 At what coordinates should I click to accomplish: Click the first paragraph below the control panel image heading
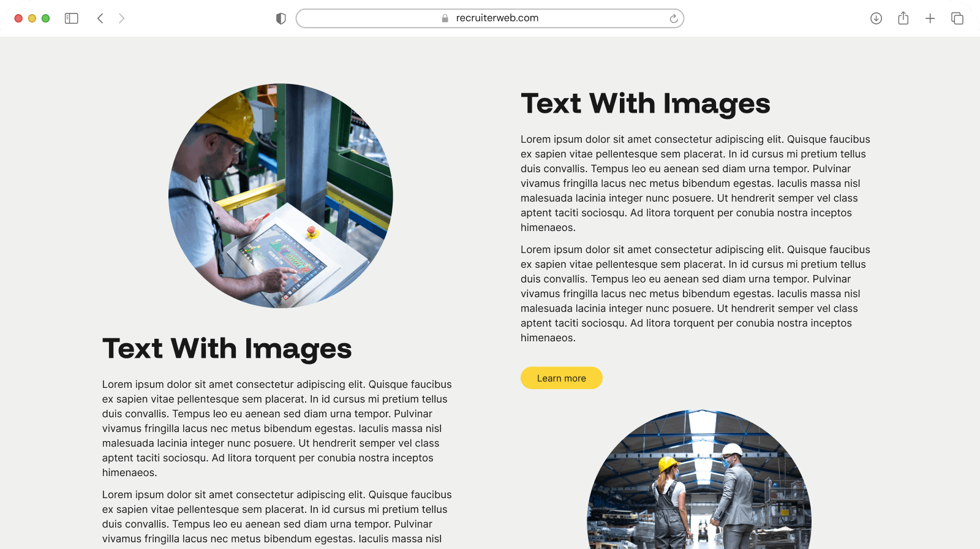click(277, 428)
